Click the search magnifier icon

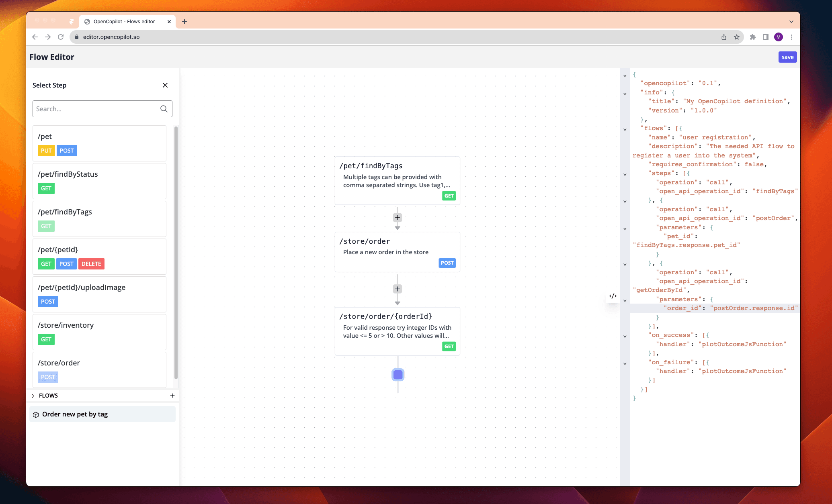[164, 109]
